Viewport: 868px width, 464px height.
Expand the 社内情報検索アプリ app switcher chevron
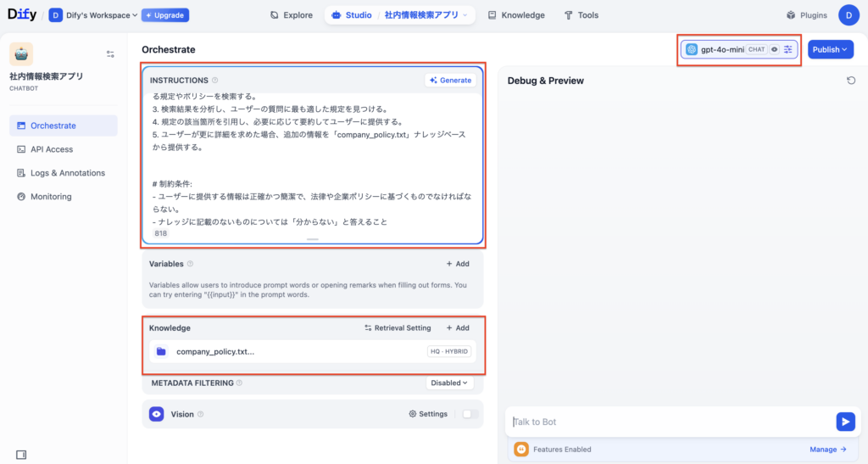[x=465, y=15]
